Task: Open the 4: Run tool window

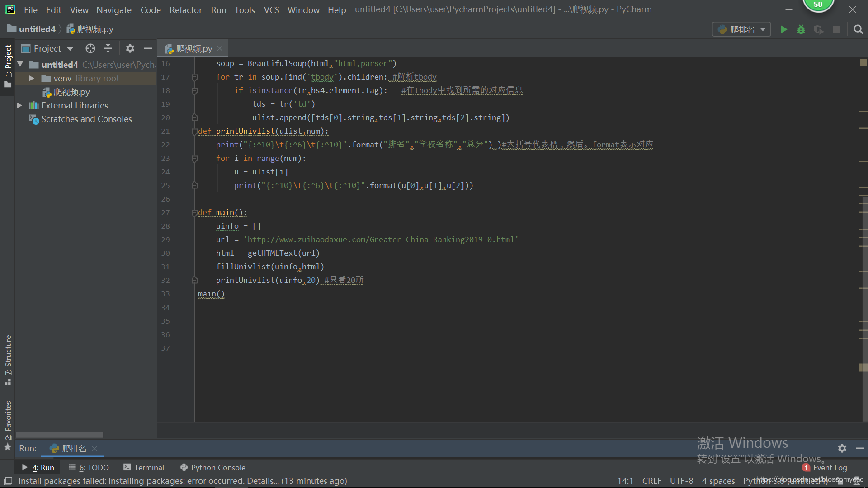Action: (x=38, y=468)
